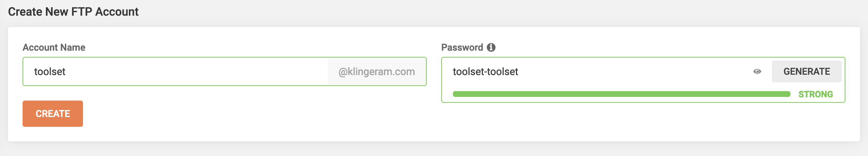Image resolution: width=868 pixels, height=156 pixels.
Task: Place cursor on "toolset-toolset" password text
Action: 485,71
